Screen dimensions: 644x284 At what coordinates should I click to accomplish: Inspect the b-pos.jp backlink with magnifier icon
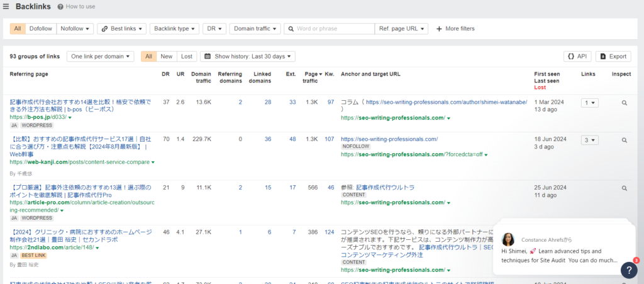pyautogui.click(x=624, y=102)
